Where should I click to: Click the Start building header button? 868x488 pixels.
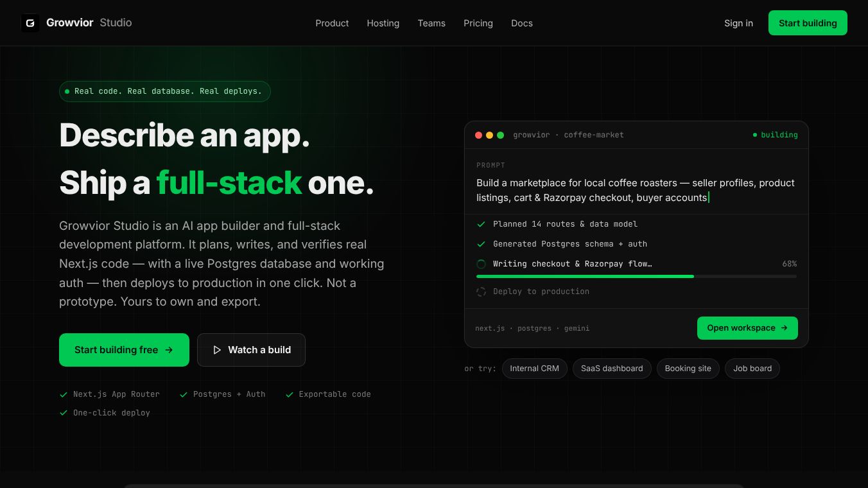pos(808,23)
